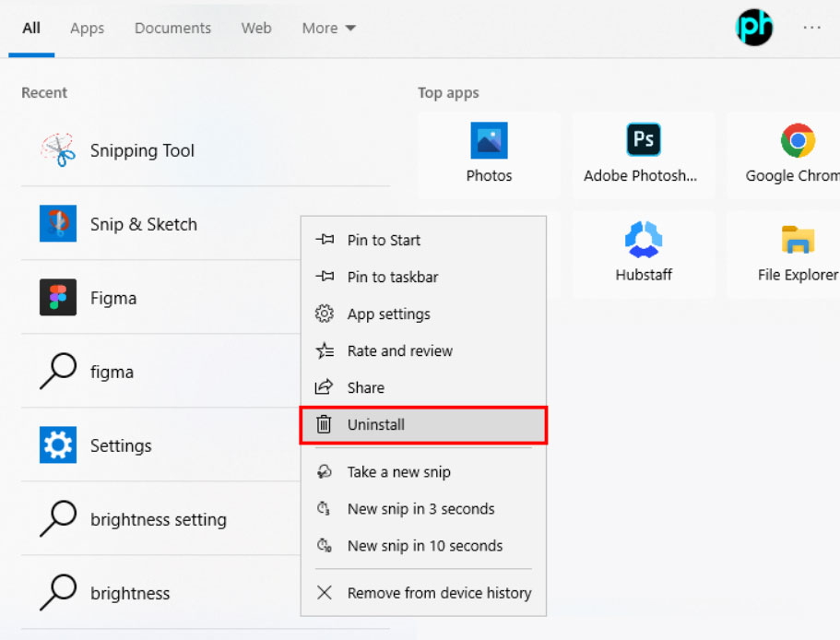Select the lowercase figma recent search

click(160, 372)
